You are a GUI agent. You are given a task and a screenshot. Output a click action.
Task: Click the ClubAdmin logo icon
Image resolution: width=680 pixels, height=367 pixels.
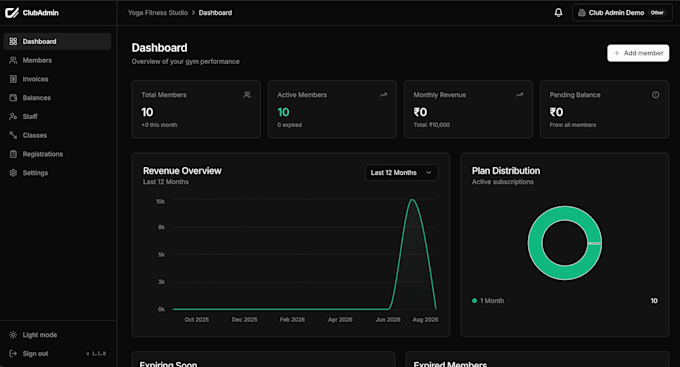pos(12,13)
